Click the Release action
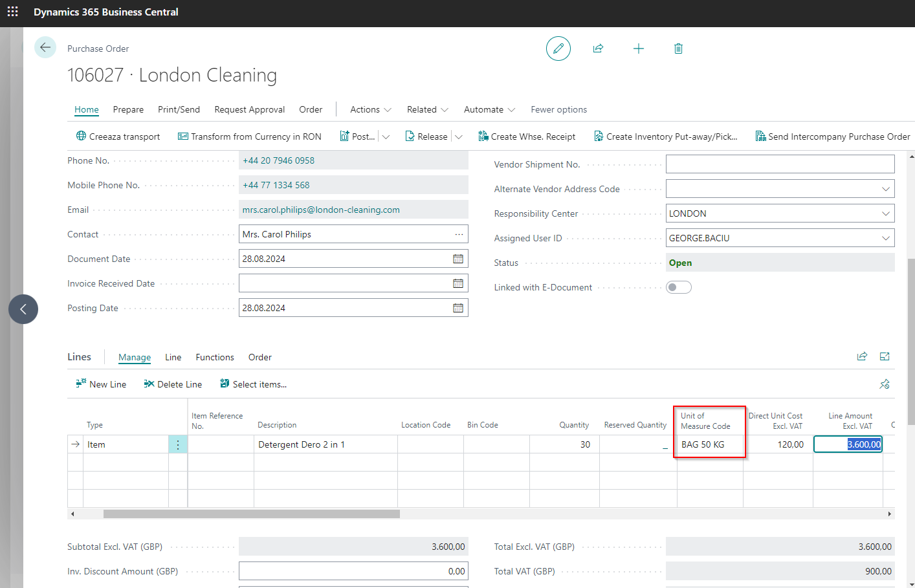This screenshot has width=915, height=588. coord(426,136)
